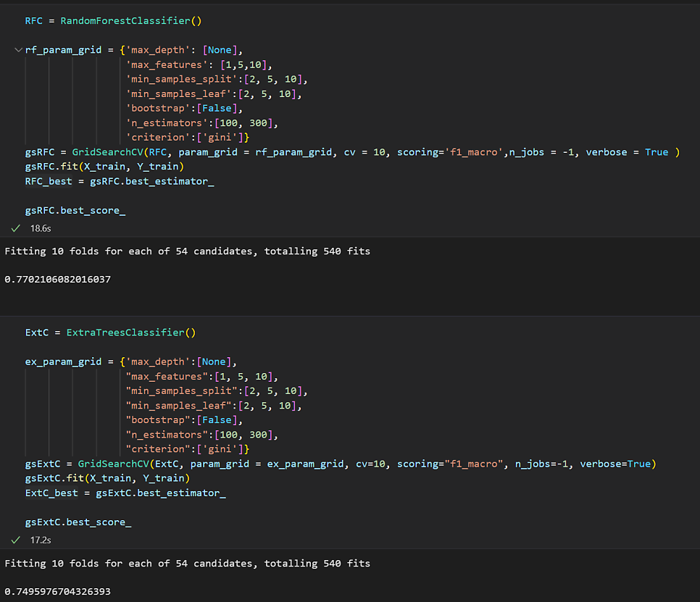The image size is (700, 602).
Task: Collapse the rf_param_grid dictionary fold chevron
Action: (18, 50)
